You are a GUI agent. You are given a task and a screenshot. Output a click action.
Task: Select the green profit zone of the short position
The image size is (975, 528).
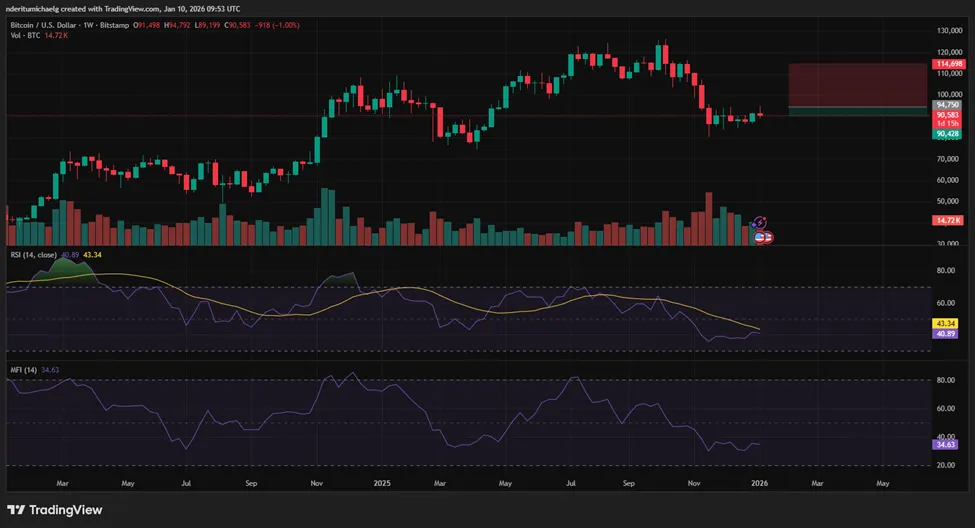tap(858, 111)
